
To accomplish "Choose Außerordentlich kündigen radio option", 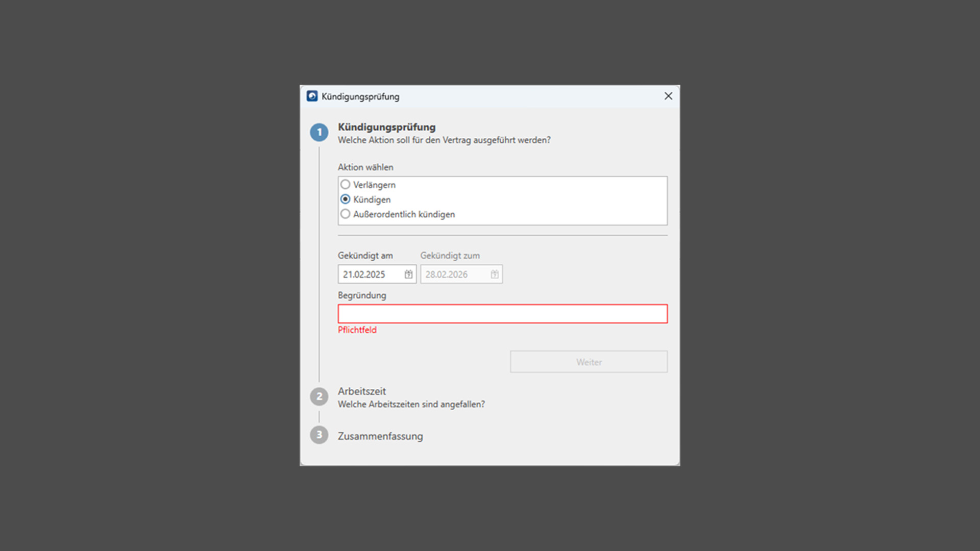I will tap(346, 214).
